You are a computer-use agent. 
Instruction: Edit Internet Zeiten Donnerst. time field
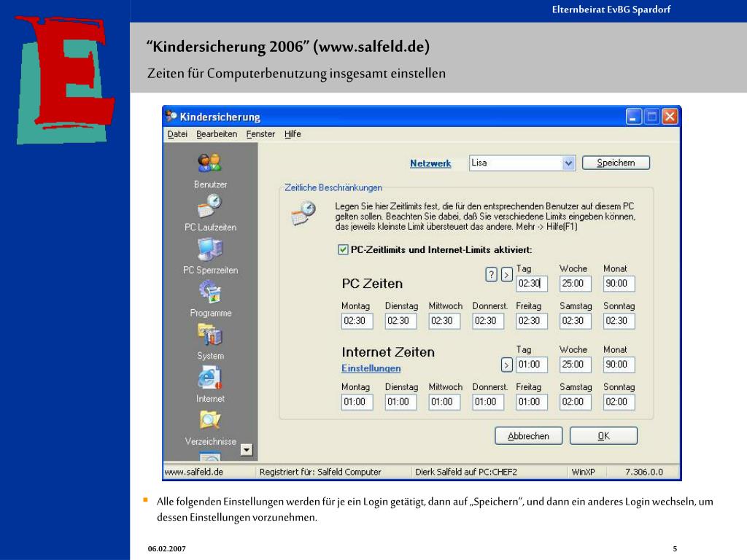pyautogui.click(x=488, y=402)
